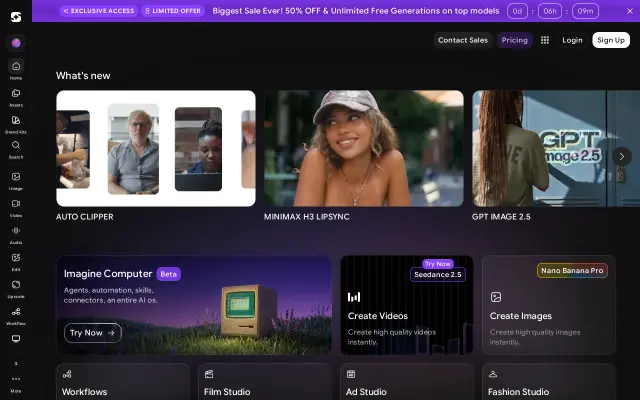The height and width of the screenshot is (400, 640).
Task: Click the MINIMAX H3 LIPSYNC caption
Action: pyautogui.click(x=307, y=217)
